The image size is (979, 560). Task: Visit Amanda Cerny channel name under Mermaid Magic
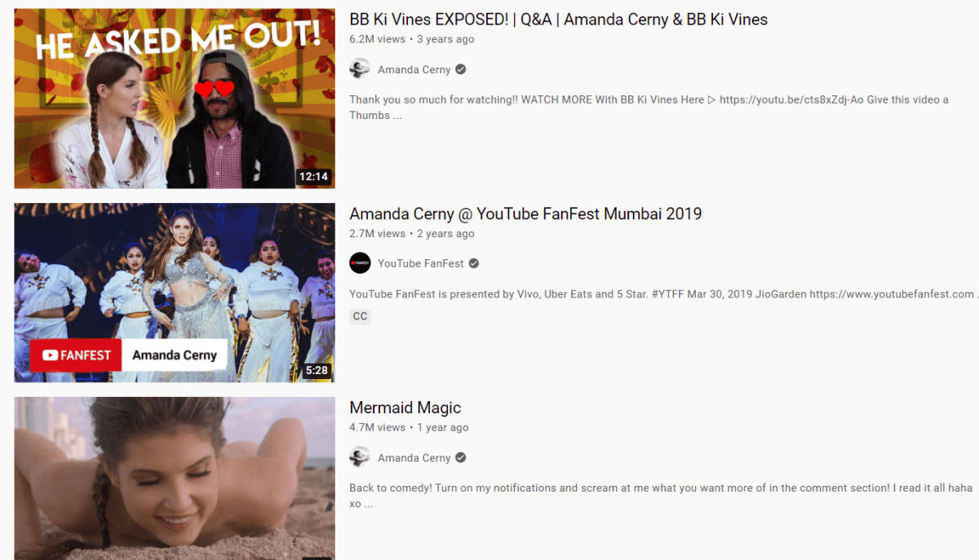pyautogui.click(x=414, y=458)
